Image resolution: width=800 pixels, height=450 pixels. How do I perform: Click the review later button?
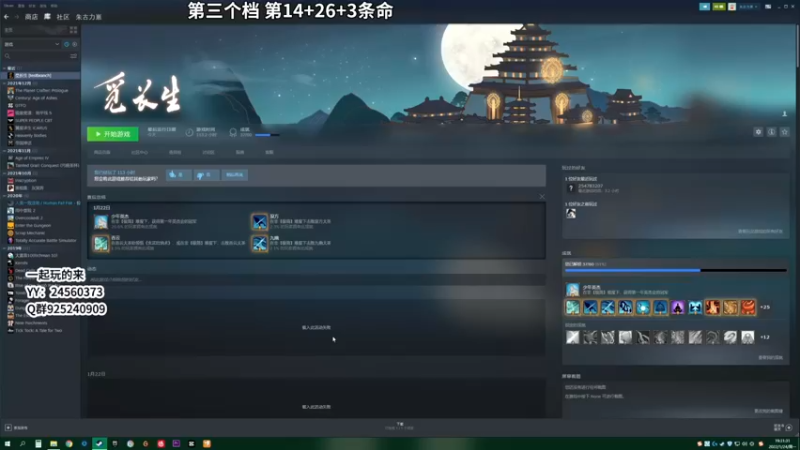pyautogui.click(x=235, y=174)
